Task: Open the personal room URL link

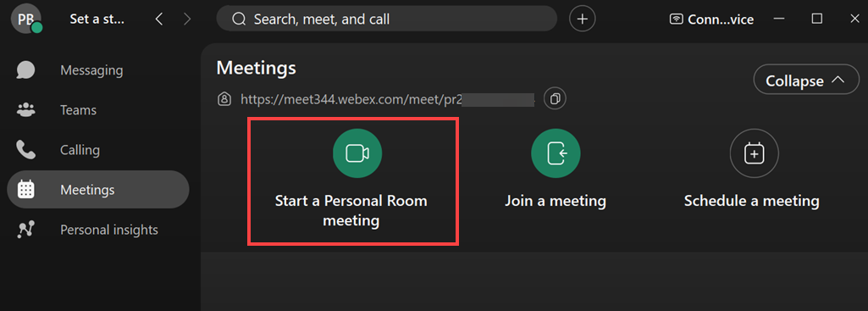Action: click(x=387, y=100)
